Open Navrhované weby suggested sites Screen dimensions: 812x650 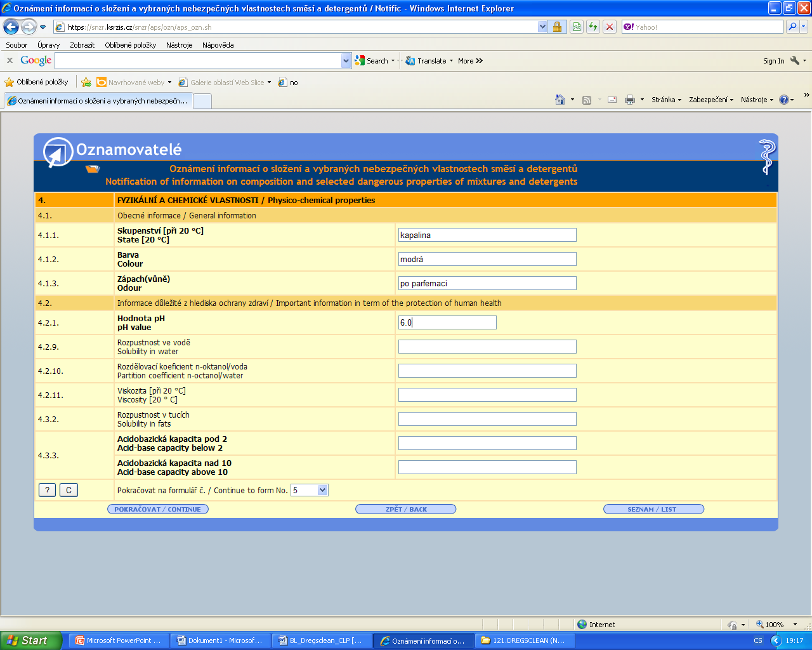coord(134,83)
